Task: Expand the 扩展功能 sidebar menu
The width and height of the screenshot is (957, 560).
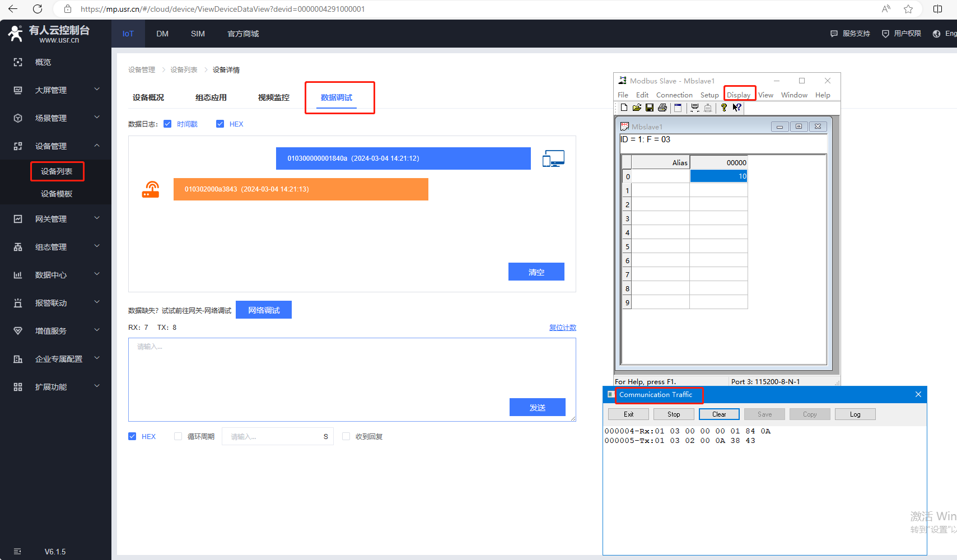Action: (97, 386)
